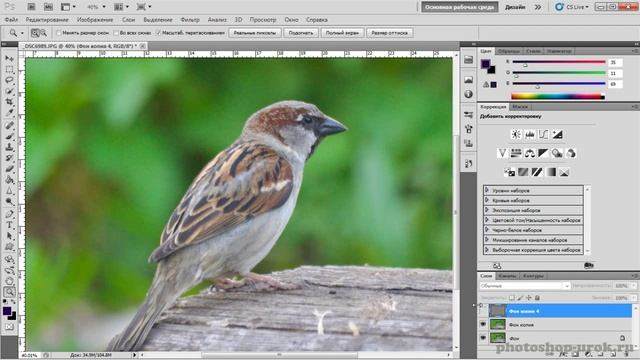Select the Spot Healing Brush tool
The width and height of the screenshot is (640, 360).
click(9, 125)
